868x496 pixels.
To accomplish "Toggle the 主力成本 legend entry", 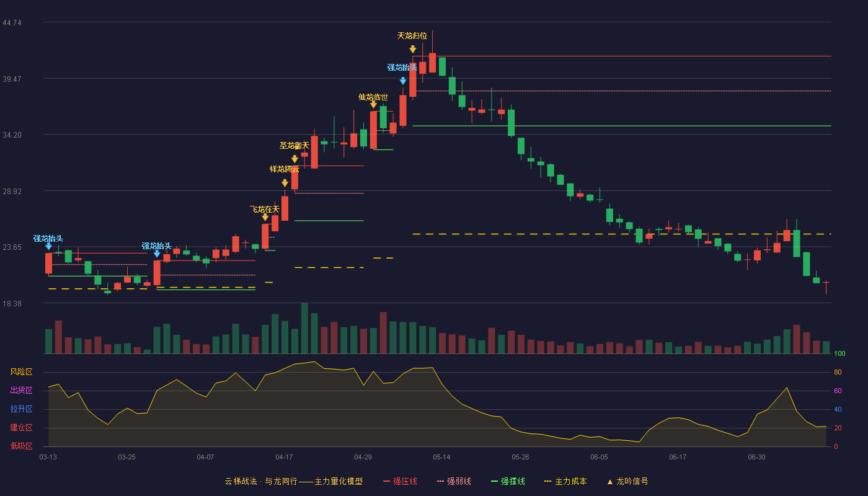I will [x=565, y=481].
